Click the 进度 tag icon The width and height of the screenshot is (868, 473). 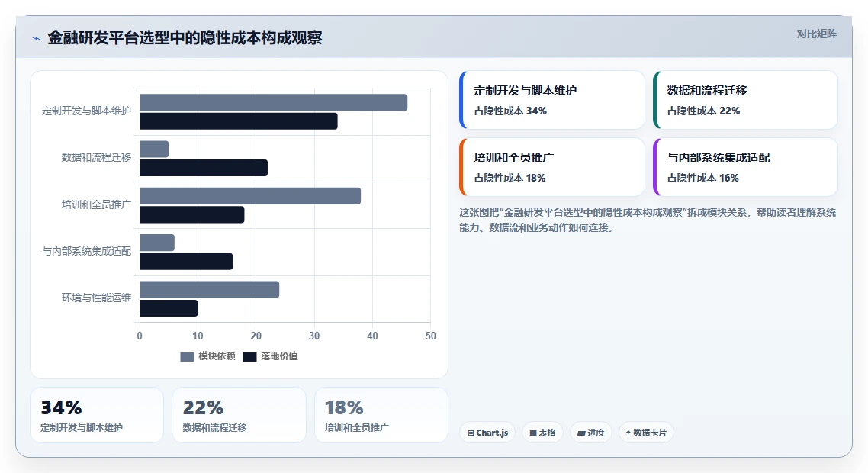click(581, 433)
